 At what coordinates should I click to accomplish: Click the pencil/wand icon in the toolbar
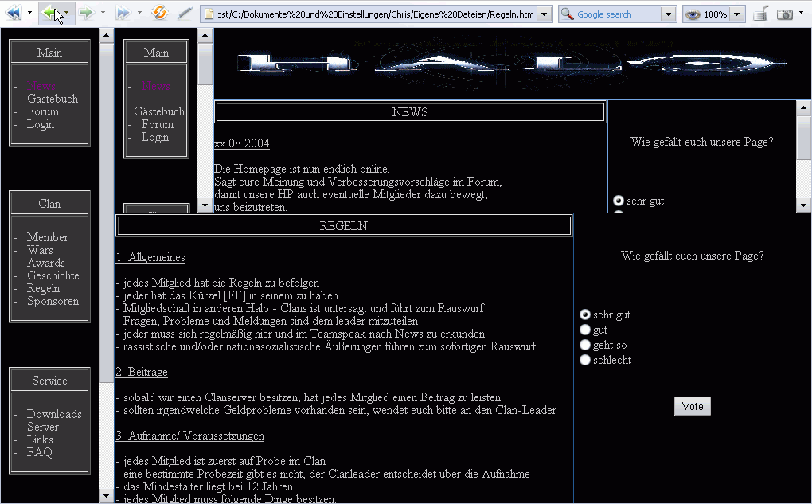point(185,14)
